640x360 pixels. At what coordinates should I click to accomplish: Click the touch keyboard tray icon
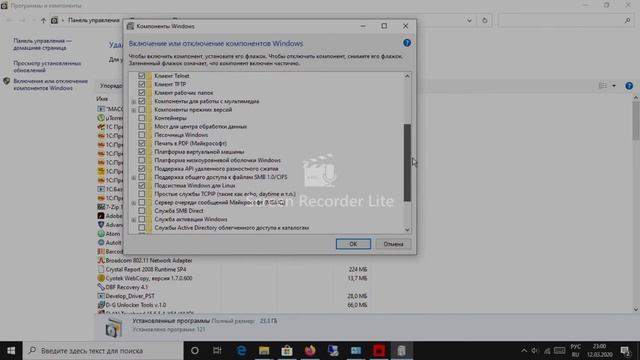[x=560, y=351]
